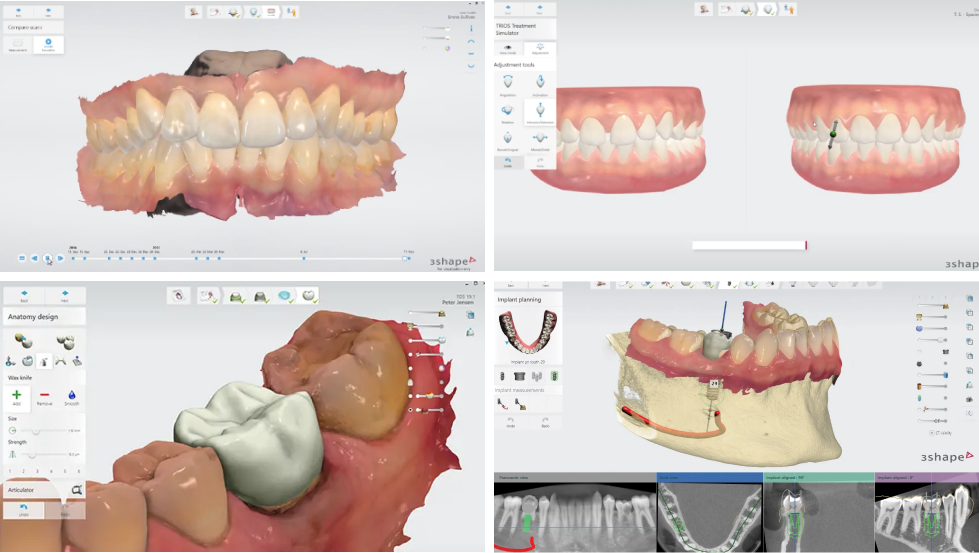Select the Implant aligned 0° pane header
The width and height of the screenshot is (979, 553).
[927, 477]
